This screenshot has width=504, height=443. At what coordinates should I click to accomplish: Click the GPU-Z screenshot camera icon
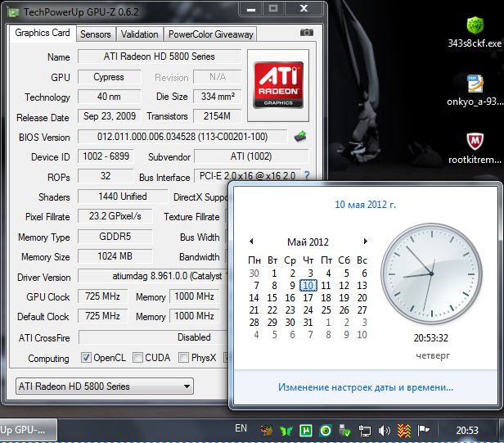click(306, 33)
